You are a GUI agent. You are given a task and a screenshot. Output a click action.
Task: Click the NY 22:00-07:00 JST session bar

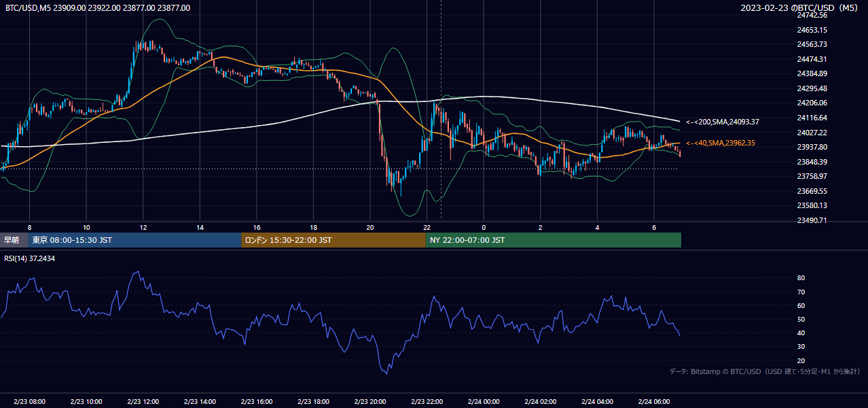point(554,240)
